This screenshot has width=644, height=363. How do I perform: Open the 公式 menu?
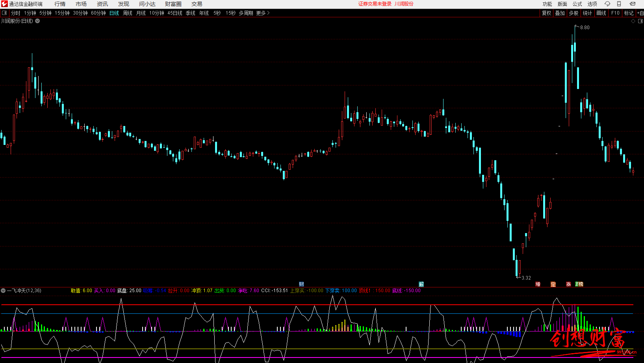[x=577, y=4]
